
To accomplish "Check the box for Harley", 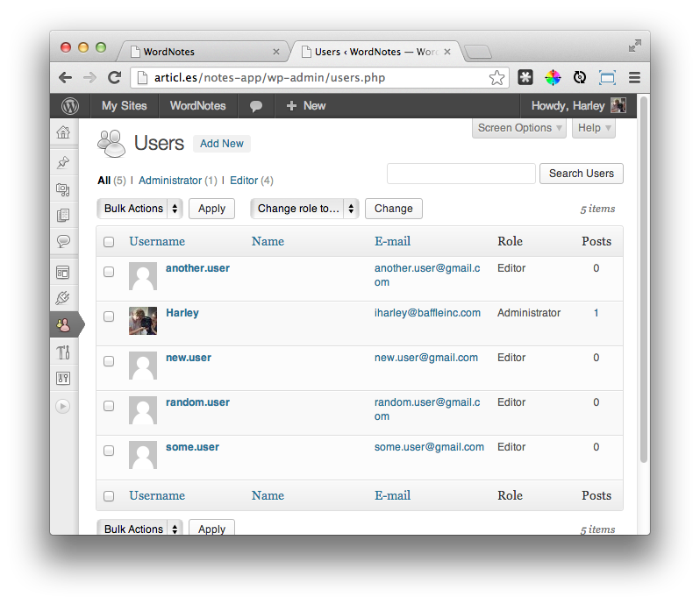I will click(109, 316).
